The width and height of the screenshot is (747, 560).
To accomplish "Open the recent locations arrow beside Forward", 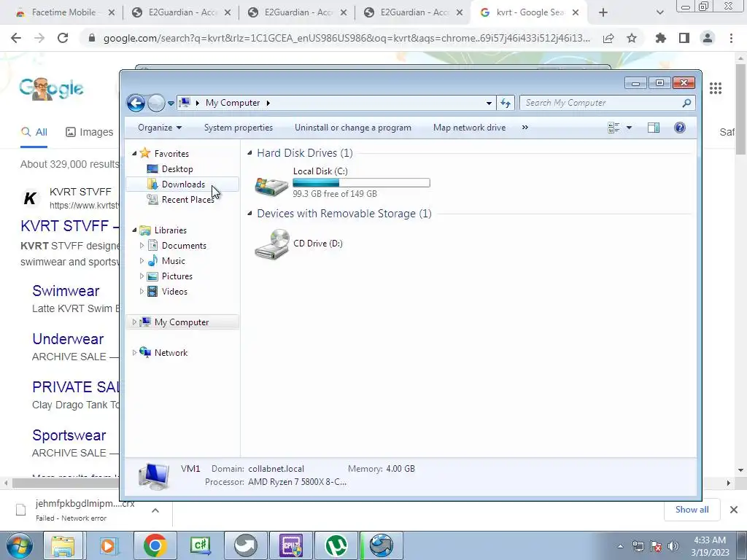I will [x=171, y=104].
